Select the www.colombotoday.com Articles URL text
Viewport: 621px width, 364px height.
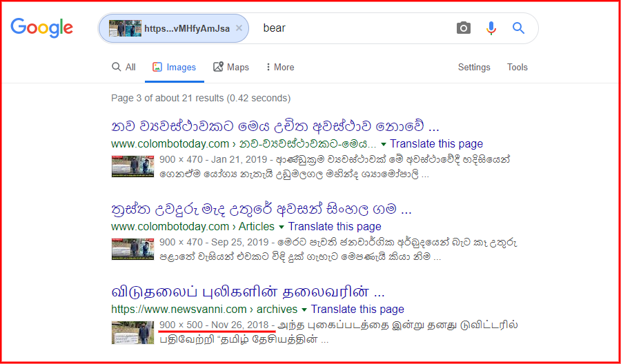pyautogui.click(x=193, y=227)
